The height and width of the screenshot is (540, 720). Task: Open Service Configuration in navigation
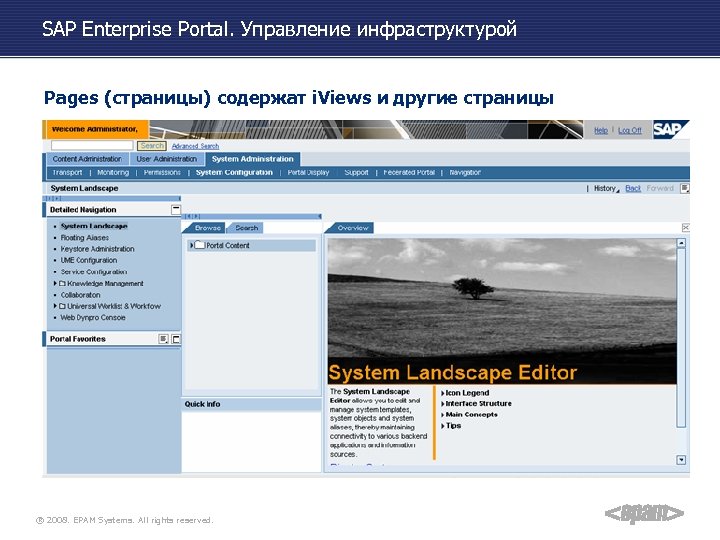point(94,272)
